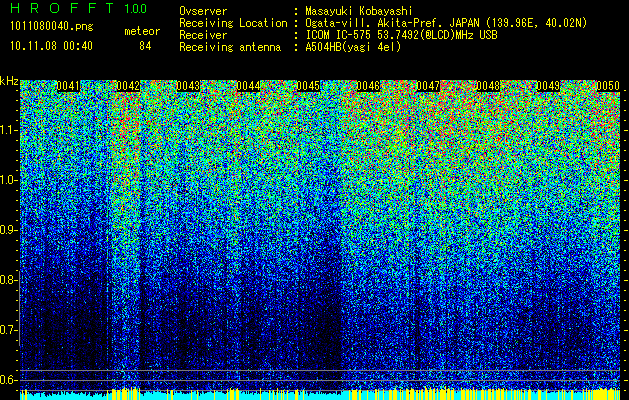Image resolution: width=629 pixels, height=400 pixels.
Task: Click the 0049 time marker
Action: click(x=548, y=86)
